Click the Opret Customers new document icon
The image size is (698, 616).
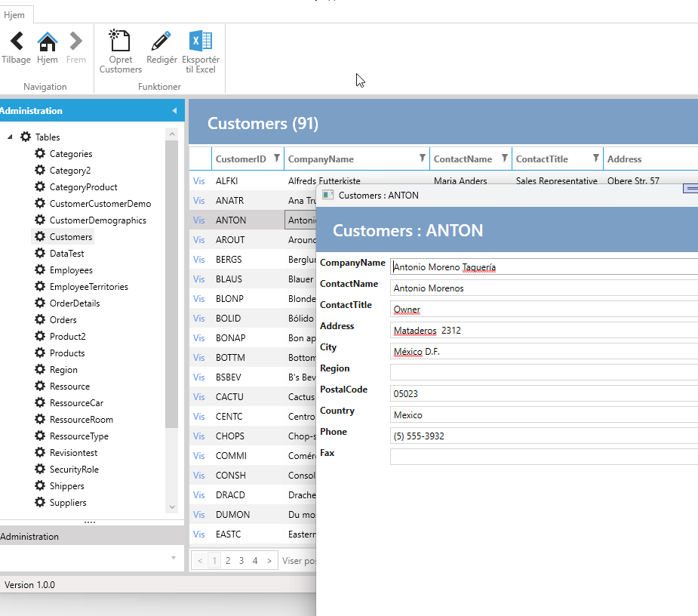click(120, 41)
